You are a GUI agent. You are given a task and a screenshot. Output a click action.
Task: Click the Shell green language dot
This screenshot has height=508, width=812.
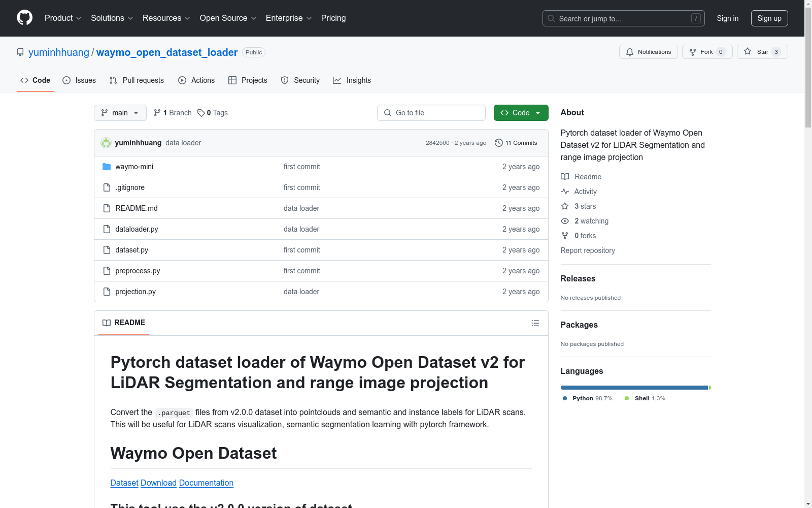pyautogui.click(x=627, y=398)
